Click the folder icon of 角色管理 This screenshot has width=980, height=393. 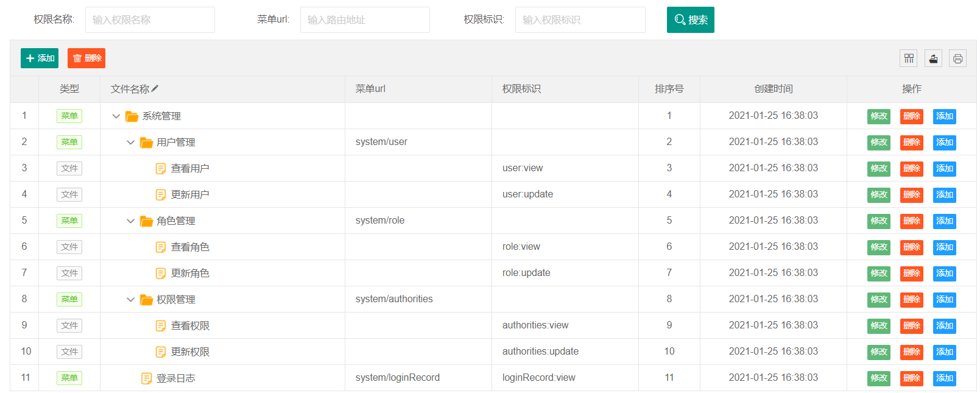(146, 221)
